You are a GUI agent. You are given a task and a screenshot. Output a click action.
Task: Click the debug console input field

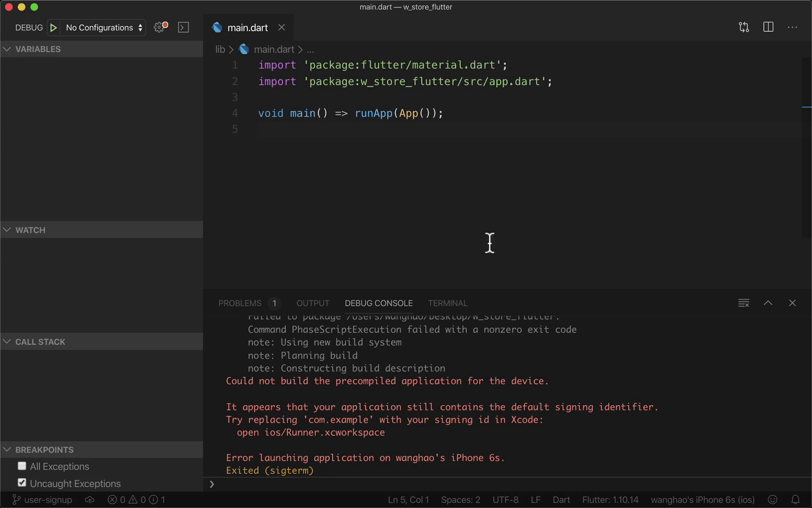pyautogui.click(x=507, y=485)
